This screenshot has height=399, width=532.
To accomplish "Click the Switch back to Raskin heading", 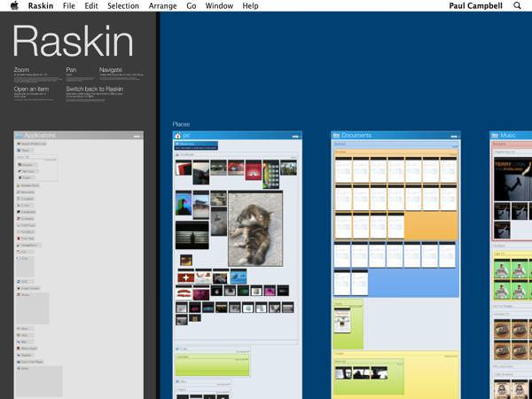I will [95, 89].
